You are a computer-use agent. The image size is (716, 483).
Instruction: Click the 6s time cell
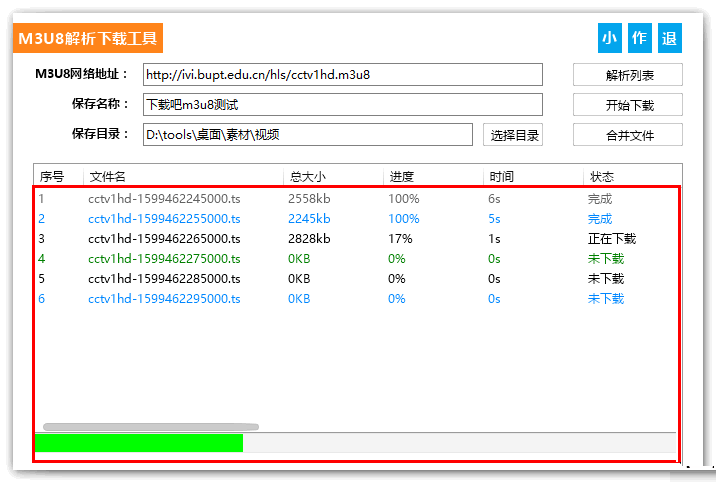(x=494, y=199)
